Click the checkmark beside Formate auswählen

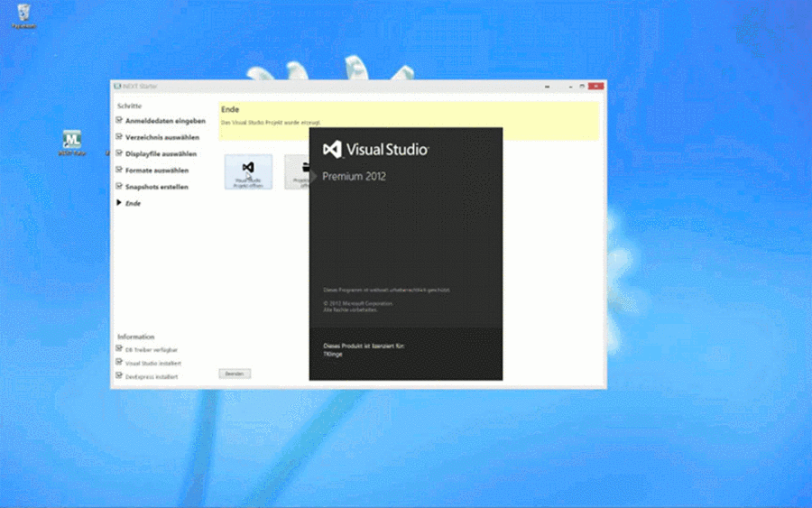tap(119, 170)
